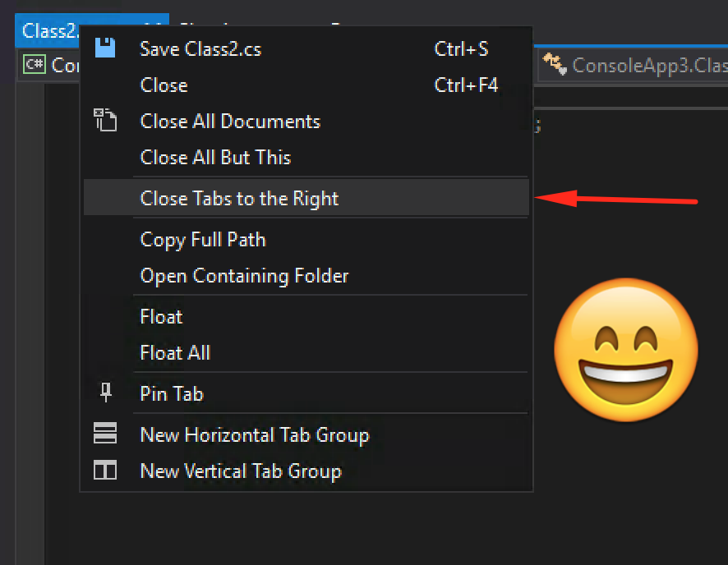
Task: Choose Float All option
Action: click(175, 352)
